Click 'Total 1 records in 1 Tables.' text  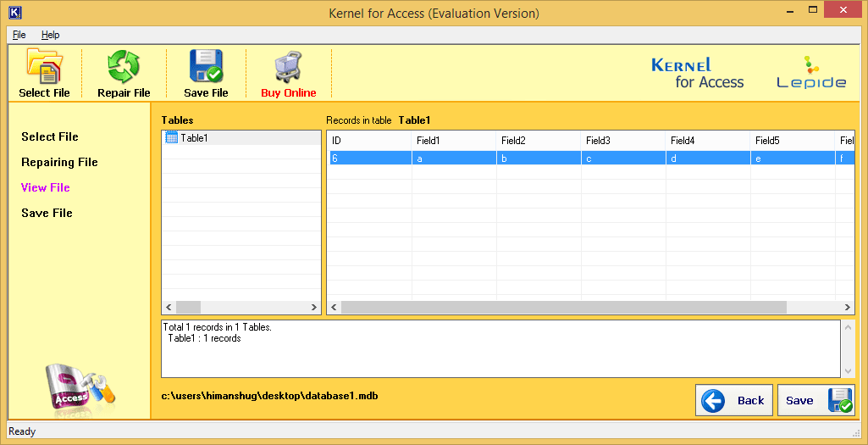click(217, 327)
